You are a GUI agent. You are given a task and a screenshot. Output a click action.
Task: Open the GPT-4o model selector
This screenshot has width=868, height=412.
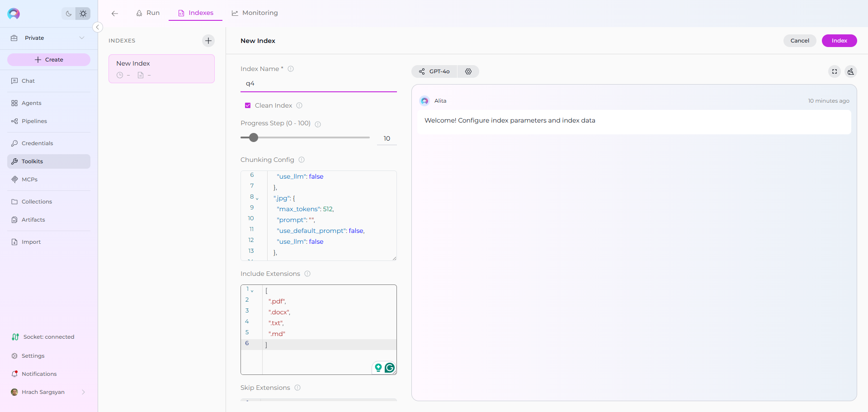point(434,71)
